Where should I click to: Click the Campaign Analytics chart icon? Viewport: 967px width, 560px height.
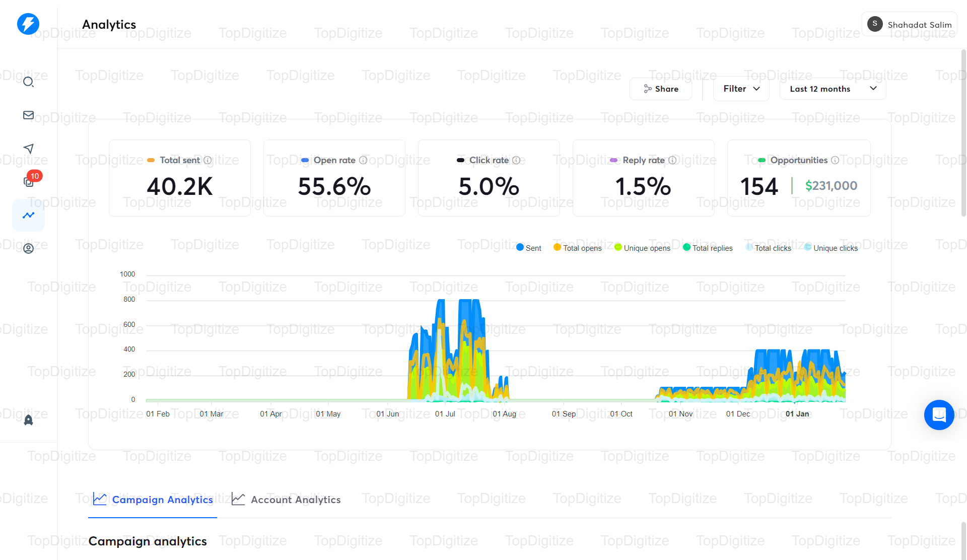tap(100, 499)
